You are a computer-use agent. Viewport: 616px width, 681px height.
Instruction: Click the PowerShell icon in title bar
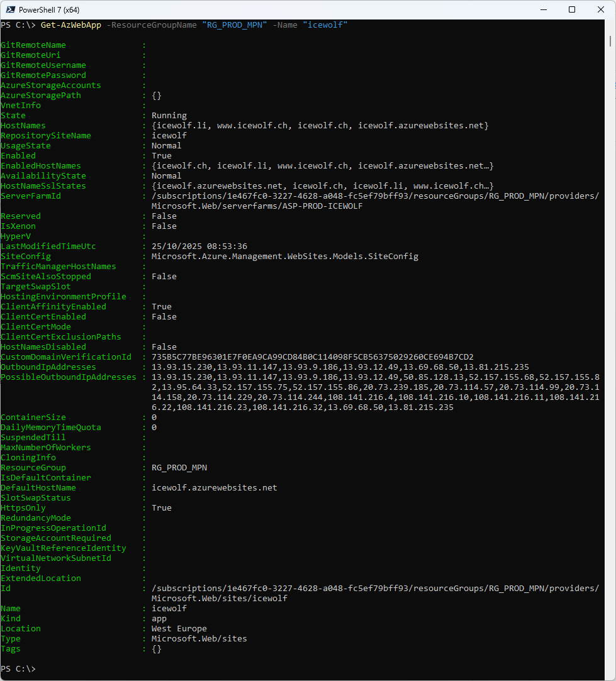pyautogui.click(x=9, y=9)
